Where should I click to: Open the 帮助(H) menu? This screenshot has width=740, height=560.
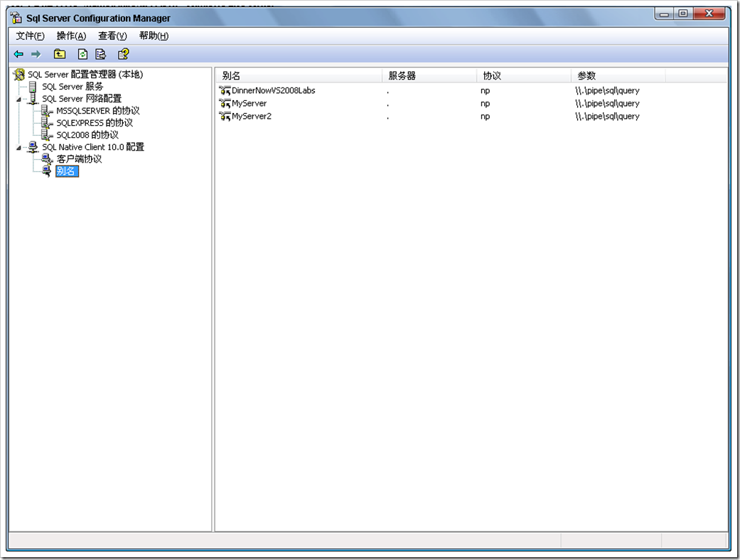(x=154, y=36)
